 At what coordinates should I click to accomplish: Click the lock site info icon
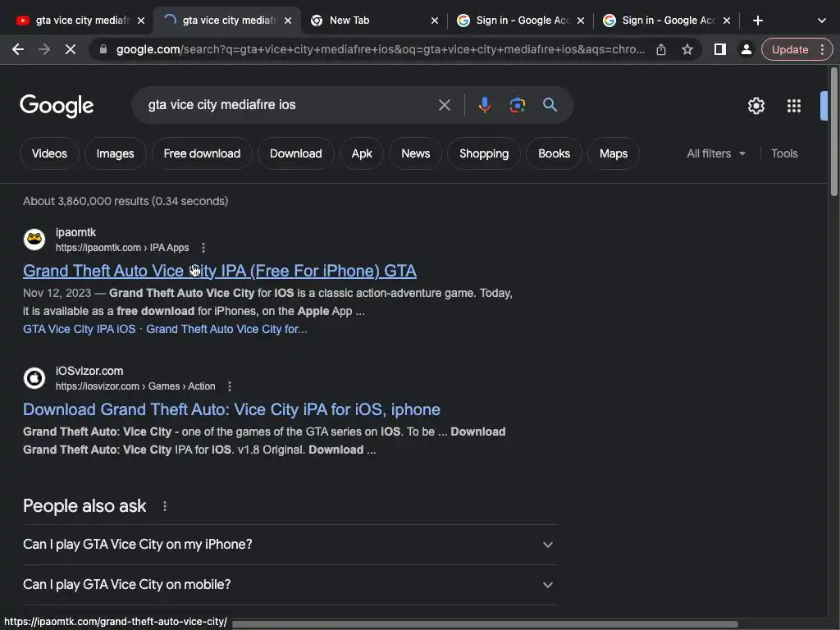pyautogui.click(x=103, y=49)
